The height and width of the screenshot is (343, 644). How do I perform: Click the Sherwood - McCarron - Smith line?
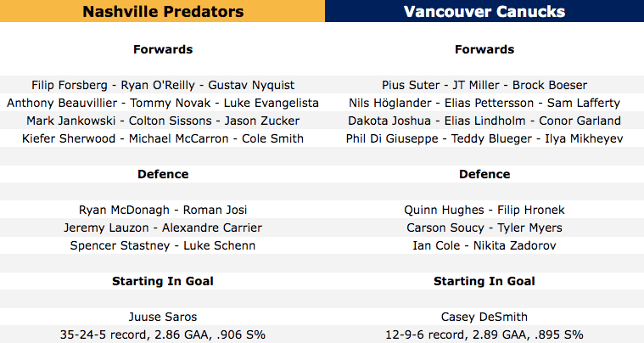tap(163, 138)
